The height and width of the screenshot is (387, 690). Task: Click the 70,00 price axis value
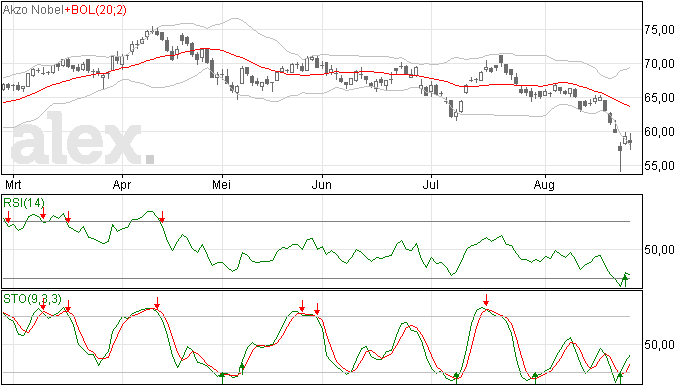tap(659, 64)
